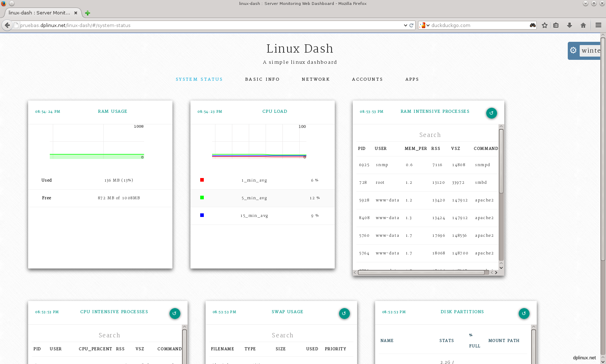Click the RAM Intensive Processes search field
The image size is (606, 364).
point(430,135)
